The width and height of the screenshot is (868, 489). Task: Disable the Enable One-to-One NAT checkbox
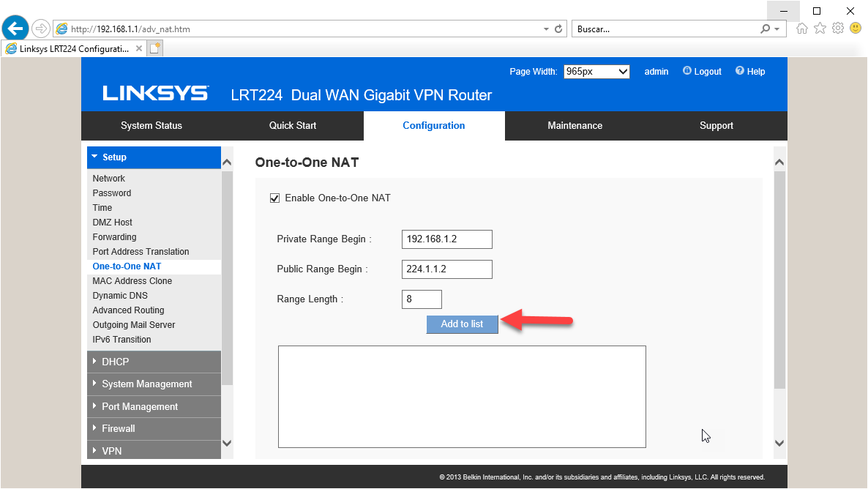tap(275, 198)
